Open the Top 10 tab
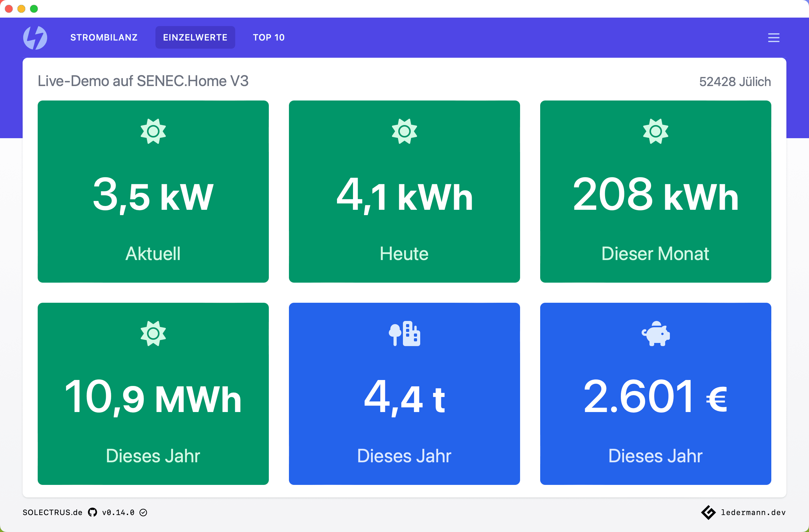 (x=269, y=37)
